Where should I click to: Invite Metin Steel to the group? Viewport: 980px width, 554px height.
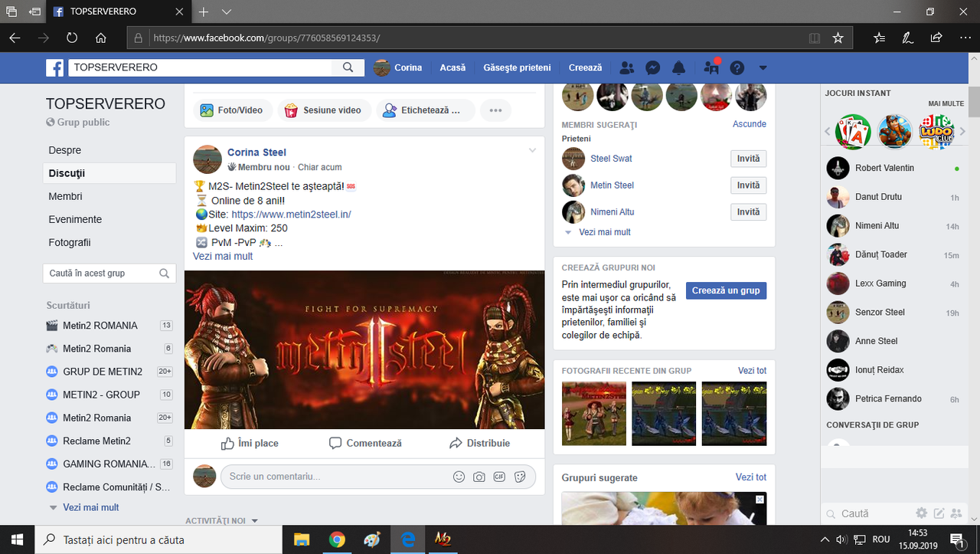[x=749, y=185]
